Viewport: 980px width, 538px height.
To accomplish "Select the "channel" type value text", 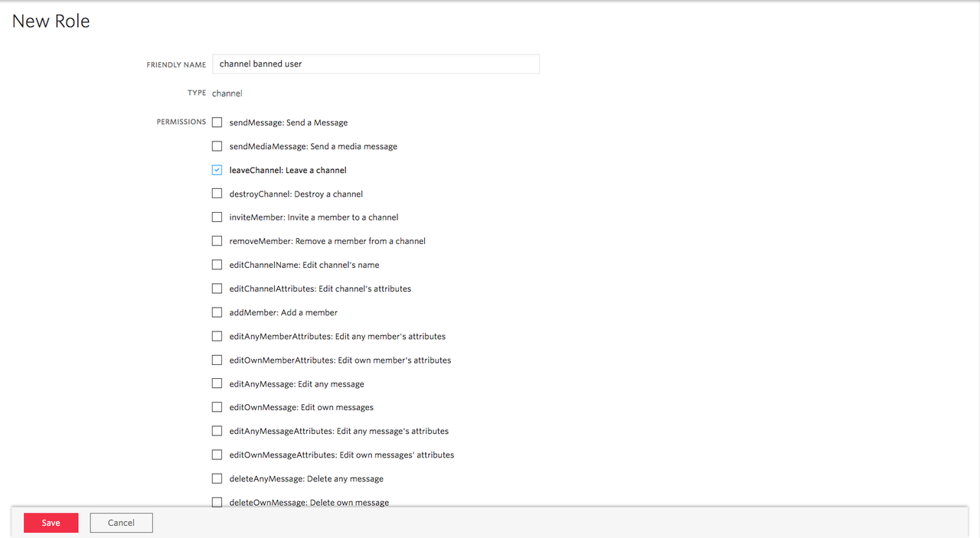I will click(227, 93).
